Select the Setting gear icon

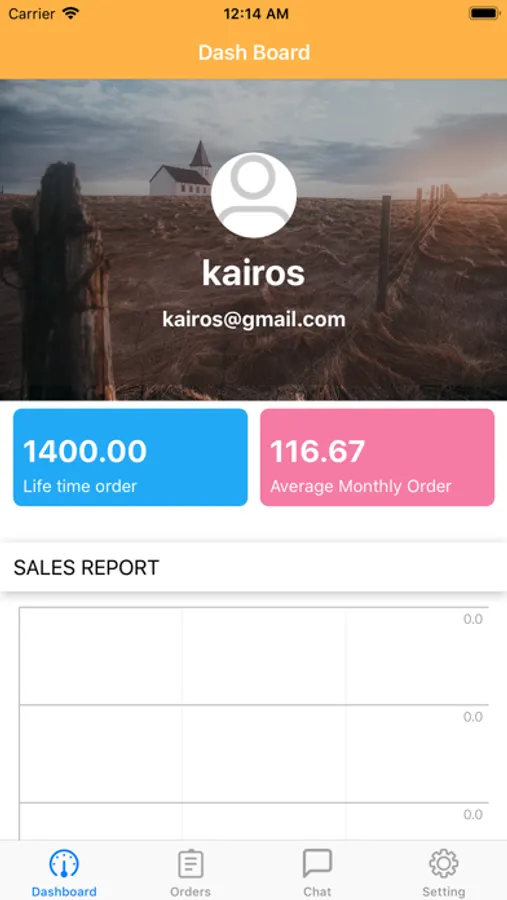point(443,864)
